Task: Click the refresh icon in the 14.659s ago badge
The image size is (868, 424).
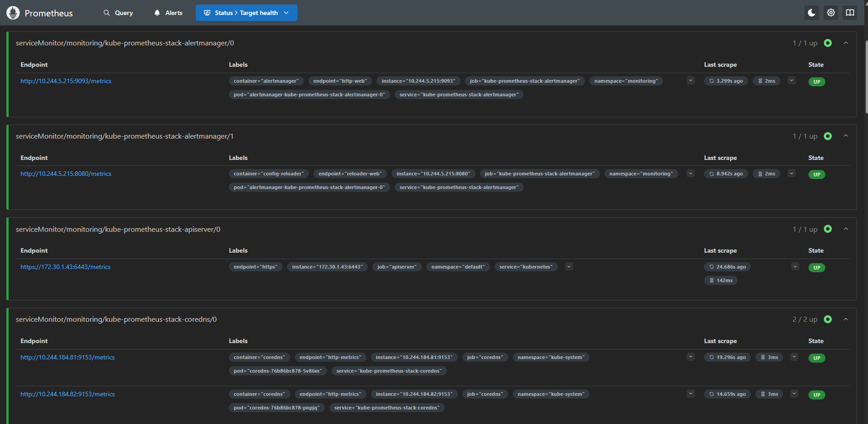Action: click(x=712, y=394)
